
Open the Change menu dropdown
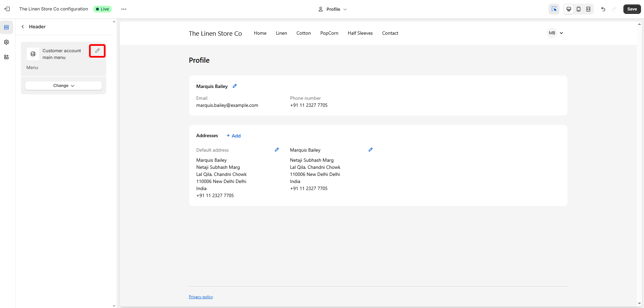click(x=63, y=86)
